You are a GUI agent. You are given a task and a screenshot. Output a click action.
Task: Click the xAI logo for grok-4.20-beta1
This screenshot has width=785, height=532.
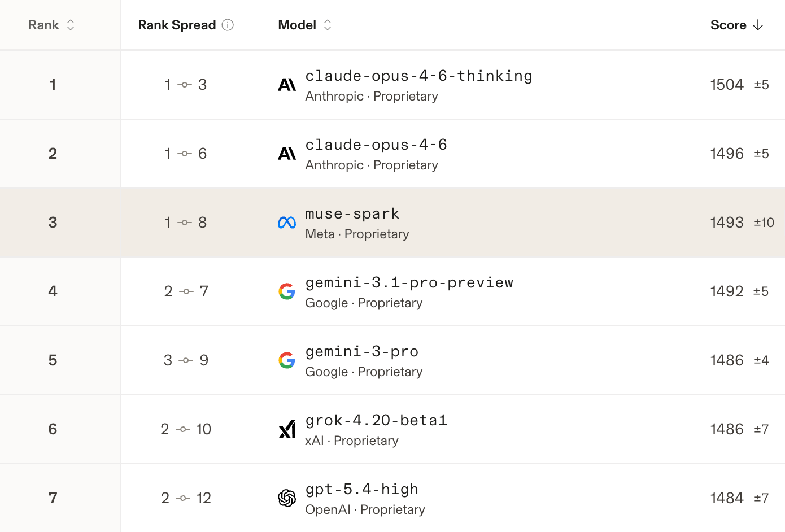click(x=287, y=429)
